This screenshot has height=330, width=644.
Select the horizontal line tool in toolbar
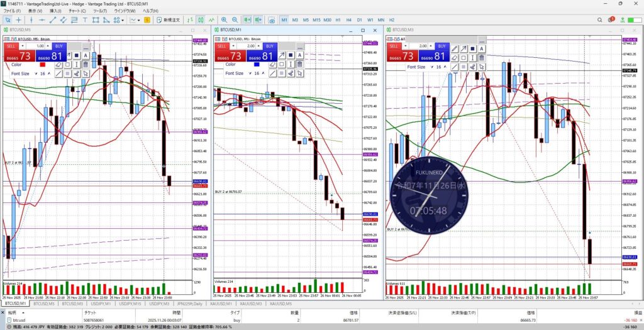(x=41, y=20)
